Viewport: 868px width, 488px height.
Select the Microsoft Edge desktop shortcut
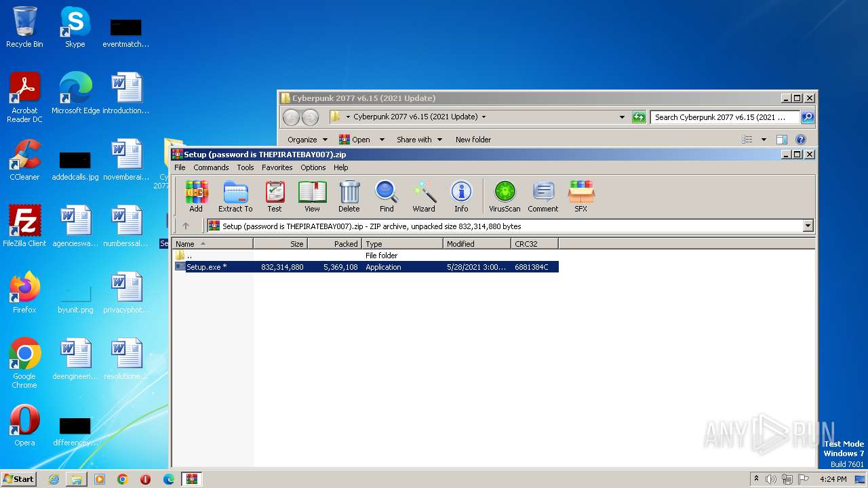point(75,94)
